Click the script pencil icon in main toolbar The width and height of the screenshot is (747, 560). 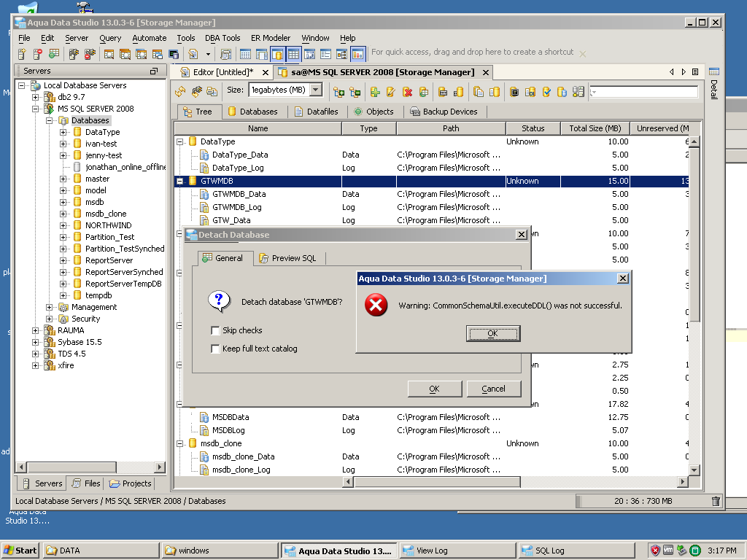(193, 54)
